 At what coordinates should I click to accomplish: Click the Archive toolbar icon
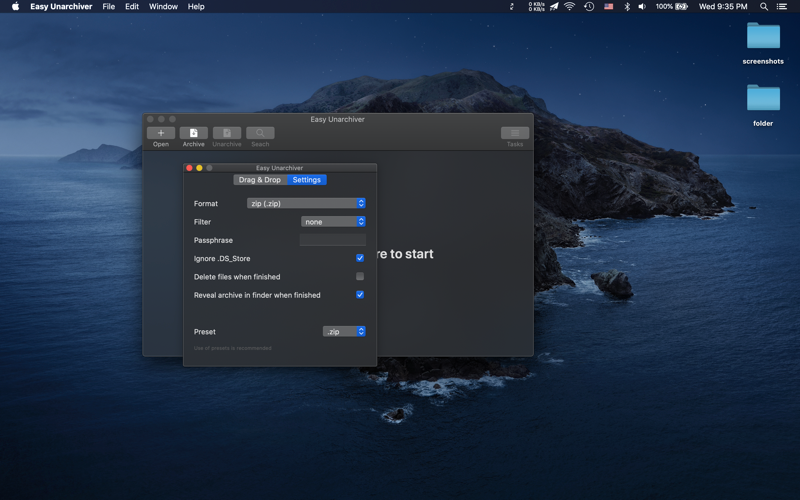point(193,133)
